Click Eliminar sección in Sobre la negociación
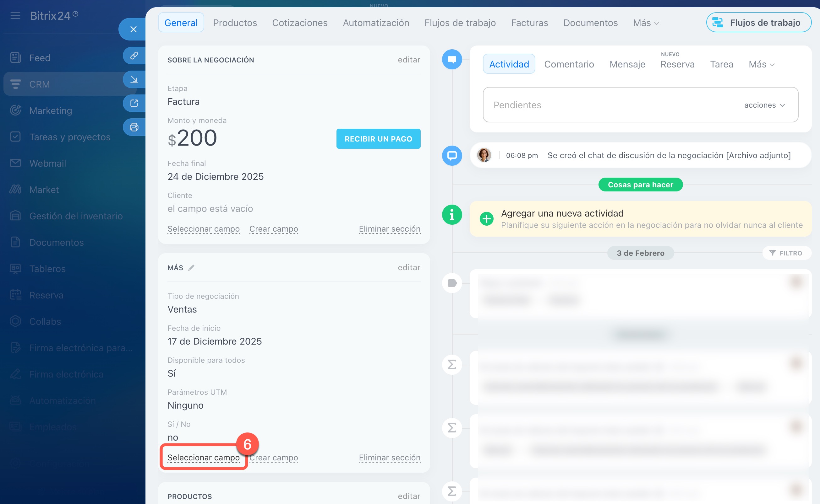Viewport: 820px width, 504px height. [x=389, y=229]
